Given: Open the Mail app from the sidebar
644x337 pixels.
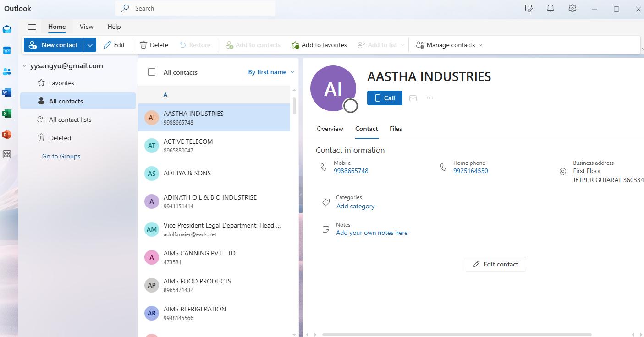Looking at the screenshot, I should tap(6, 29).
